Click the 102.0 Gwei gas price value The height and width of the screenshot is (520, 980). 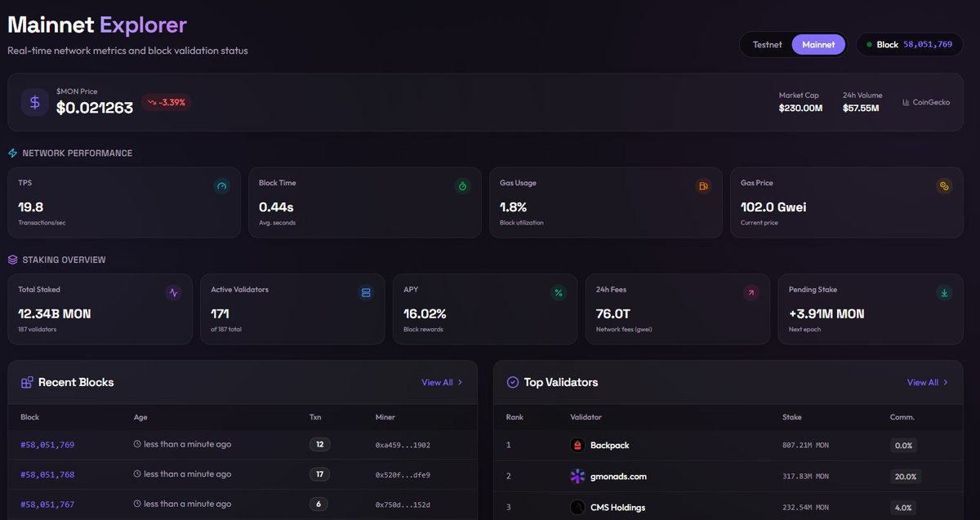point(773,207)
